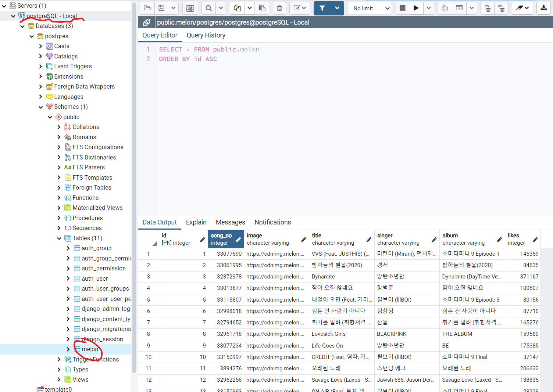Click the Commit transaction icon
This screenshot has height=392, width=553.
click(x=488, y=8)
